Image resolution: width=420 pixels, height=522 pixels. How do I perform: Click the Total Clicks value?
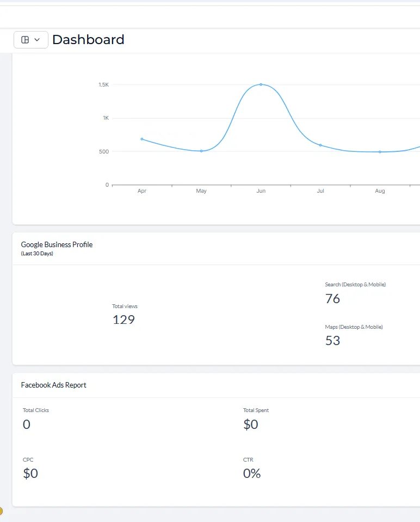27,425
